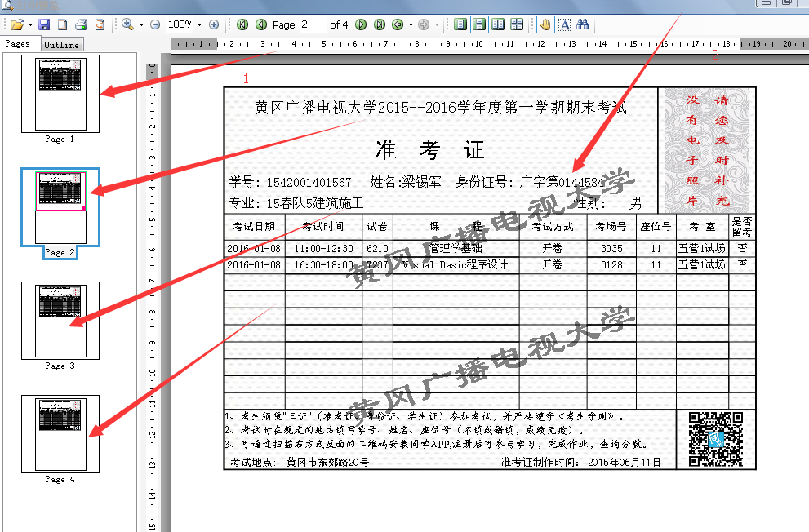Switch to multiple pages grid view
Viewport: 809px width, 532px height.
(x=517, y=24)
